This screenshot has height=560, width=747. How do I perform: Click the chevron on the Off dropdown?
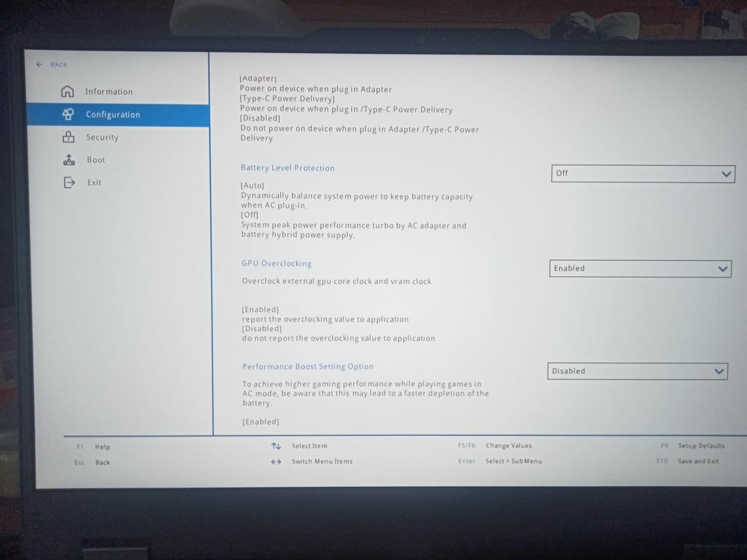click(x=726, y=174)
